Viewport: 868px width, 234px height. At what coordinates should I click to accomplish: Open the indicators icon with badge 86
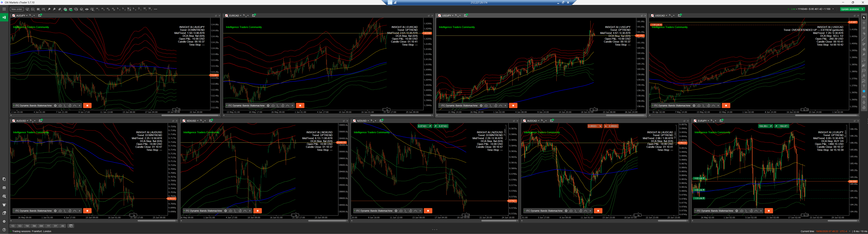click(65, 9)
